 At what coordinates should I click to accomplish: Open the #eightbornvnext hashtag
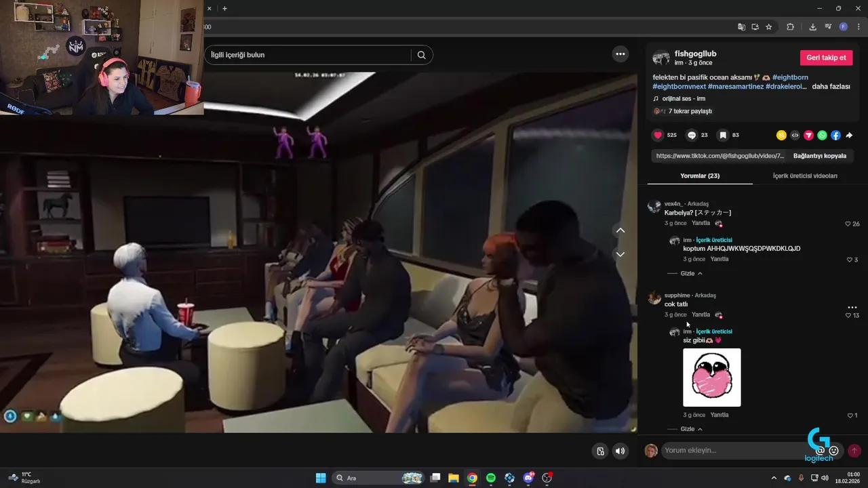(x=679, y=87)
